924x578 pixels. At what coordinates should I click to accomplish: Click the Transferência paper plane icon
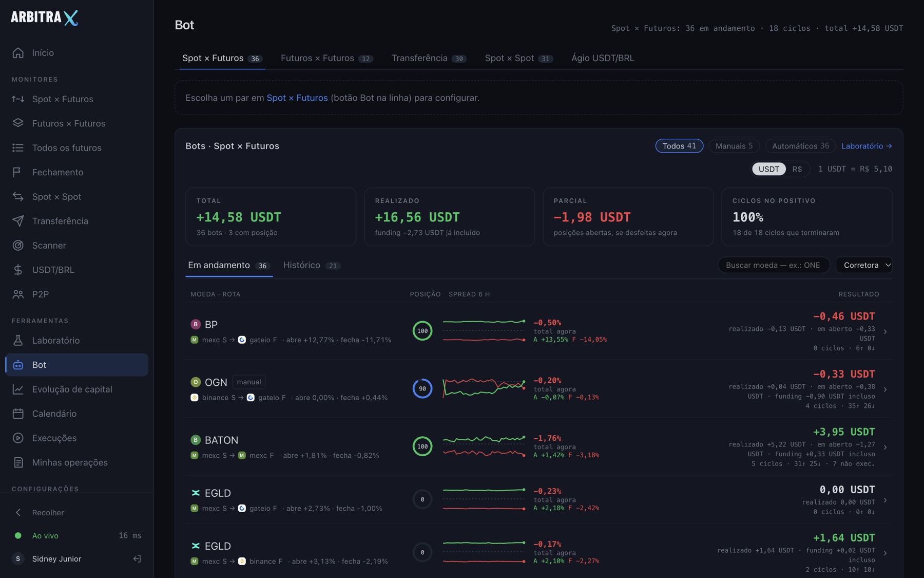pyautogui.click(x=18, y=221)
